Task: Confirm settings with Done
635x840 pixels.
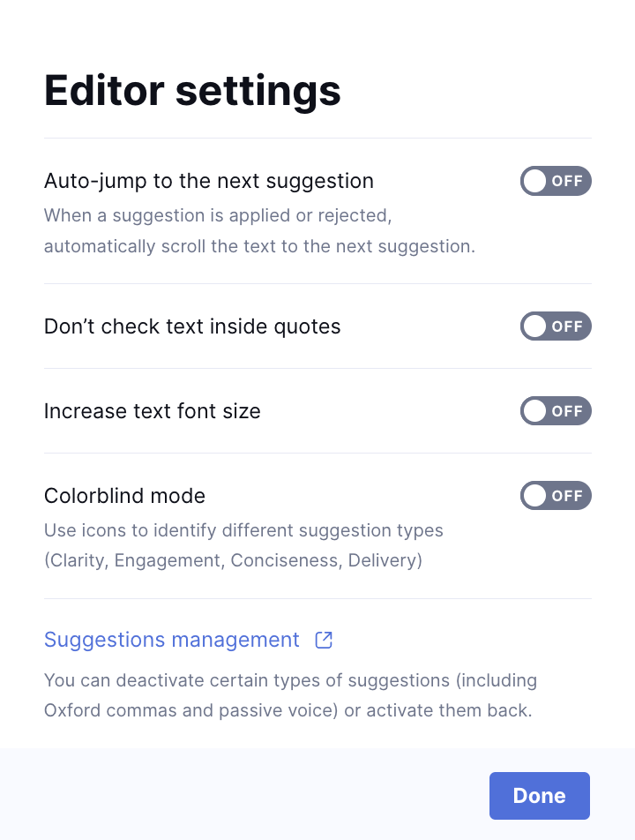Action: 539,795
